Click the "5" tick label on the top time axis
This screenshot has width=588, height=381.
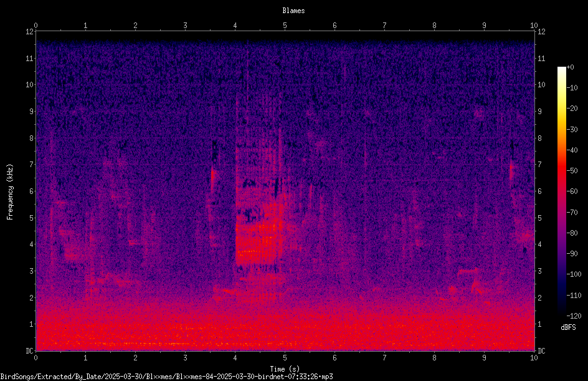[285, 26]
